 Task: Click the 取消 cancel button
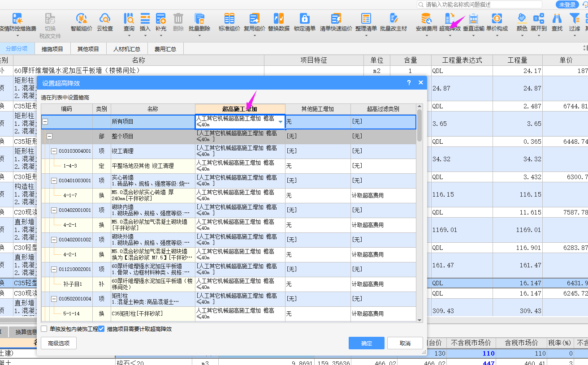click(405, 343)
